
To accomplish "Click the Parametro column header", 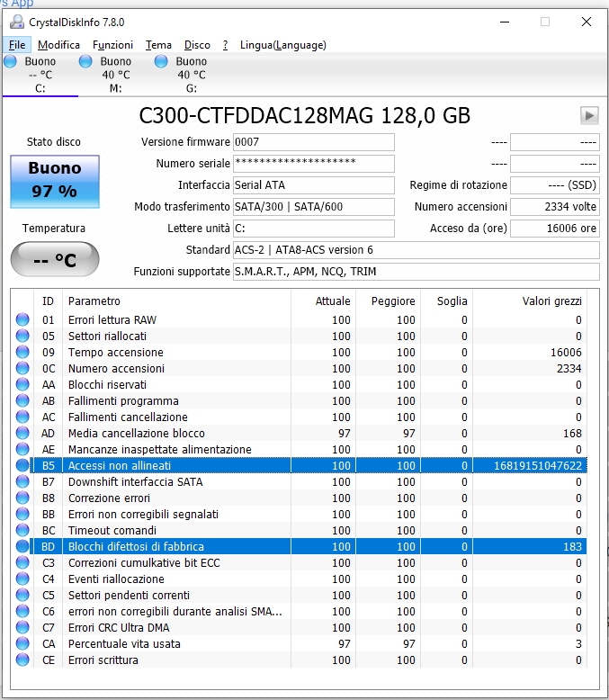I will click(176, 301).
